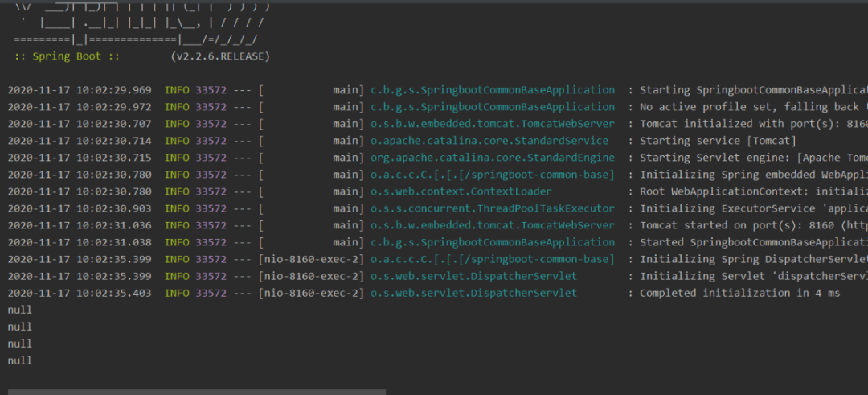Viewport: 868px width, 395px height.
Task: Click the 'Starting Servlet engine' message
Action: (753, 158)
